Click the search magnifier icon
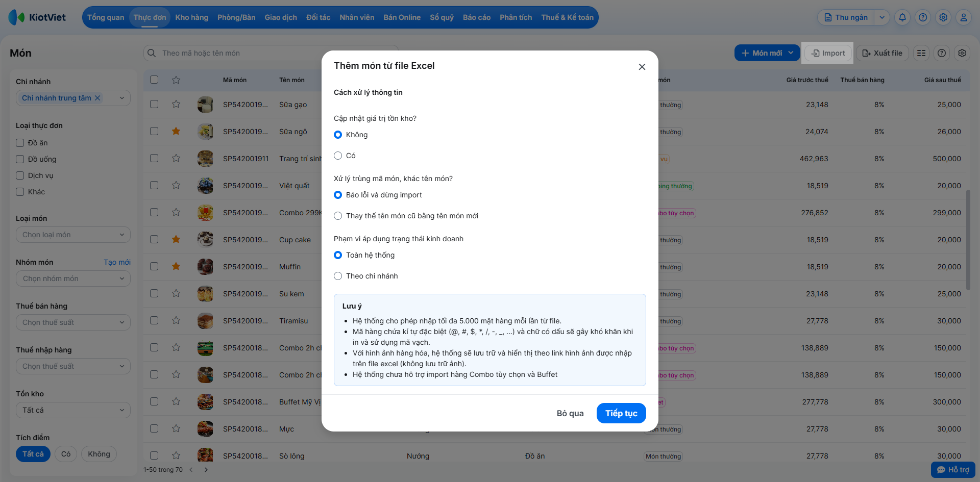 pos(152,53)
